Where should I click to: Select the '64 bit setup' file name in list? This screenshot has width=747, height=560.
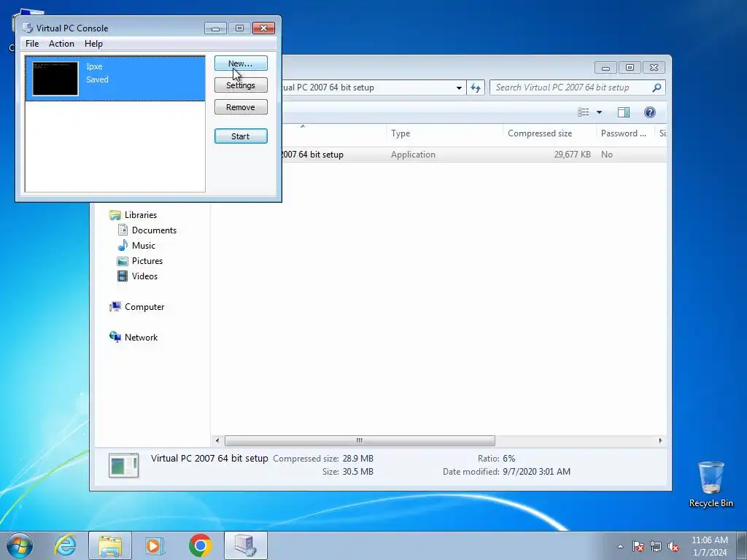312,155
